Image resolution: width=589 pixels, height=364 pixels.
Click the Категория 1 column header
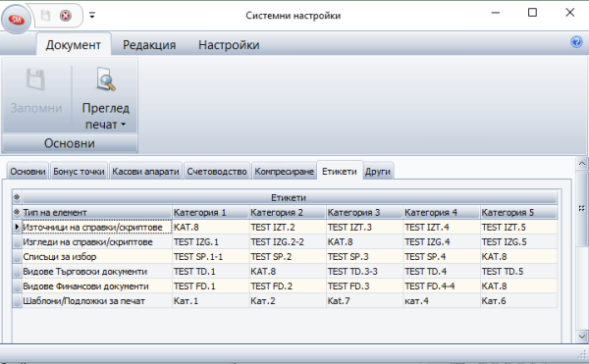point(211,212)
